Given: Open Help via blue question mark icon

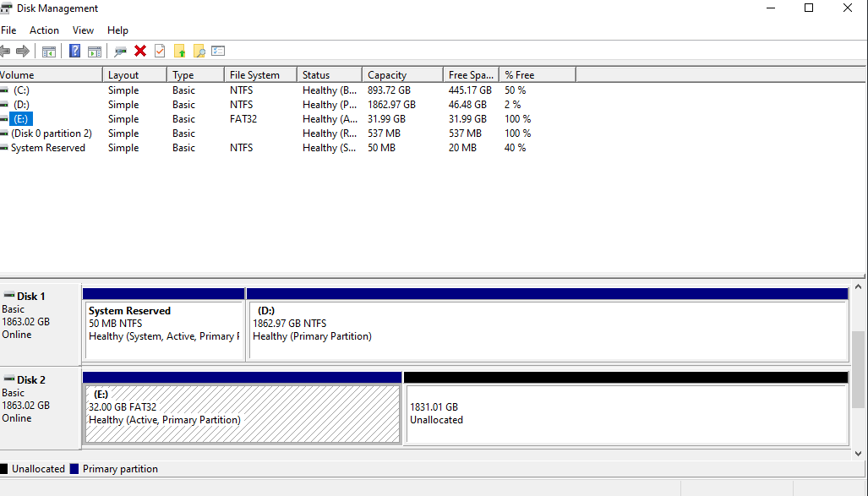Looking at the screenshot, I should click(75, 52).
